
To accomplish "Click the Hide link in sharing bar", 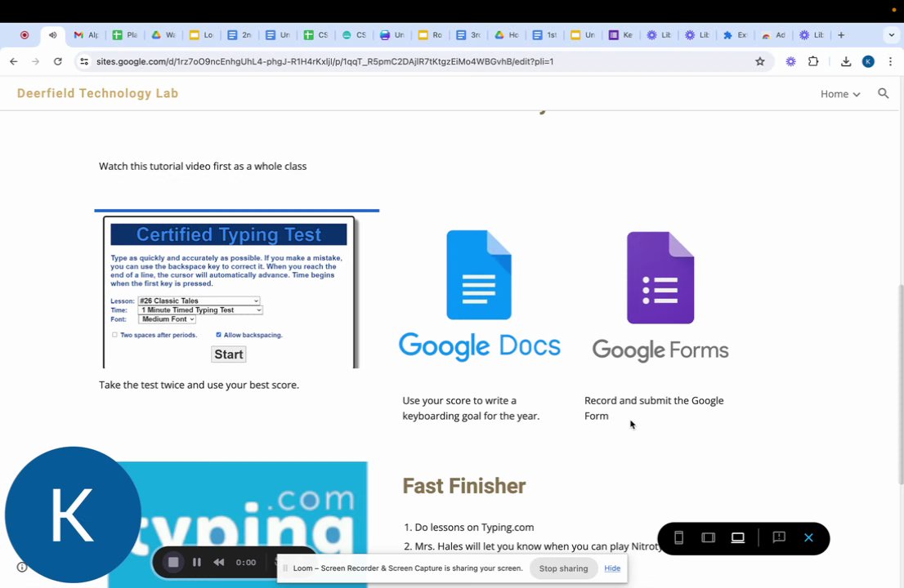I will click(x=612, y=568).
